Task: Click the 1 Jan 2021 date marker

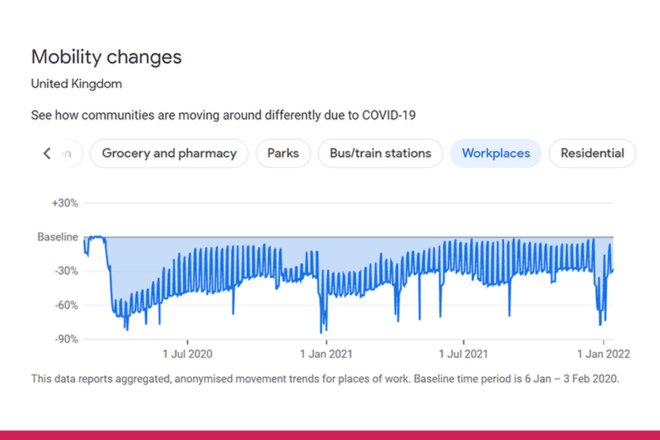Action: (x=327, y=353)
